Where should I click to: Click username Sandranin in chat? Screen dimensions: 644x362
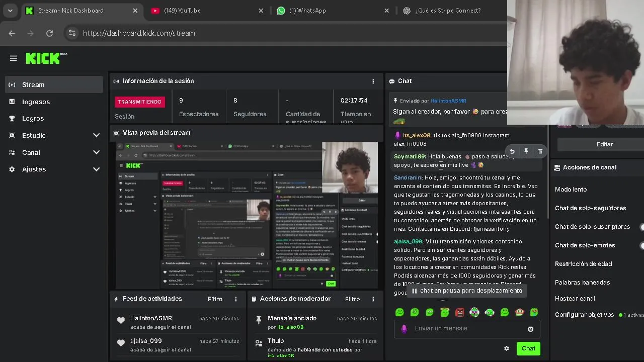pos(408,177)
